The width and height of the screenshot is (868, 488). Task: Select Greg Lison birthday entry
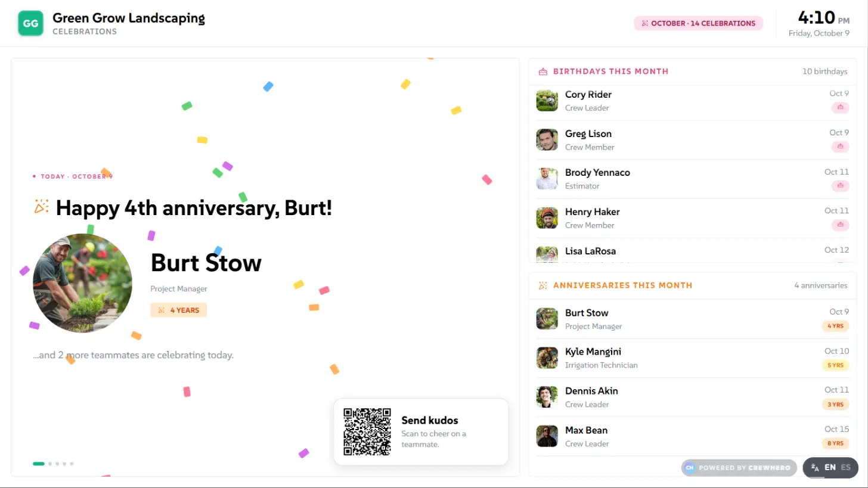(x=692, y=140)
